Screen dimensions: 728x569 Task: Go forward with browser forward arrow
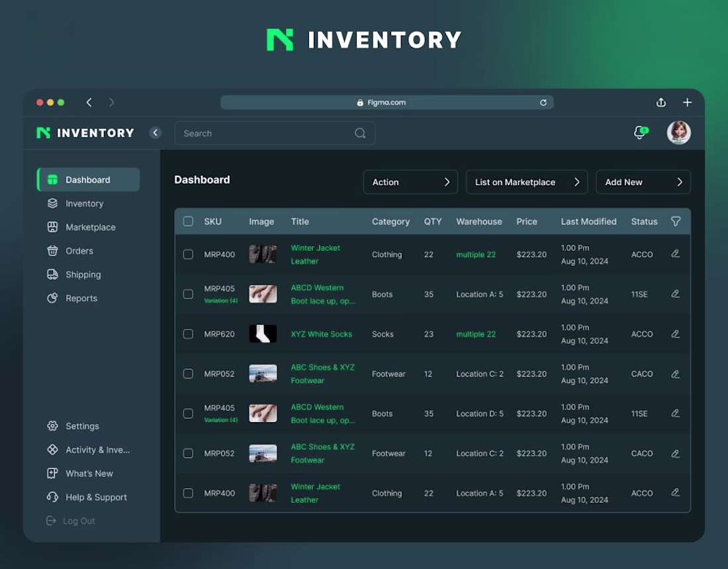coord(111,102)
